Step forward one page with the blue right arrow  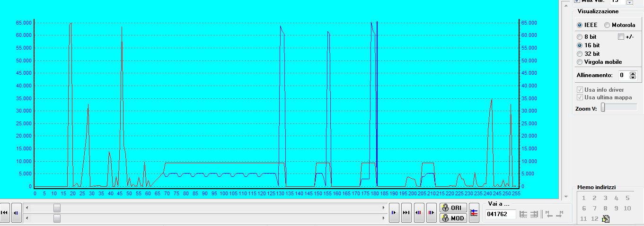[394, 213]
